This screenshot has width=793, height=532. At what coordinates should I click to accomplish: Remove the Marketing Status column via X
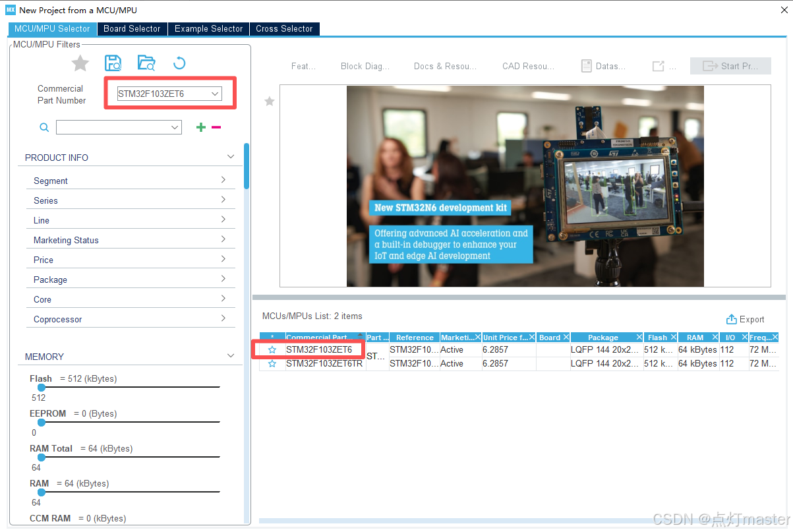[478, 338]
